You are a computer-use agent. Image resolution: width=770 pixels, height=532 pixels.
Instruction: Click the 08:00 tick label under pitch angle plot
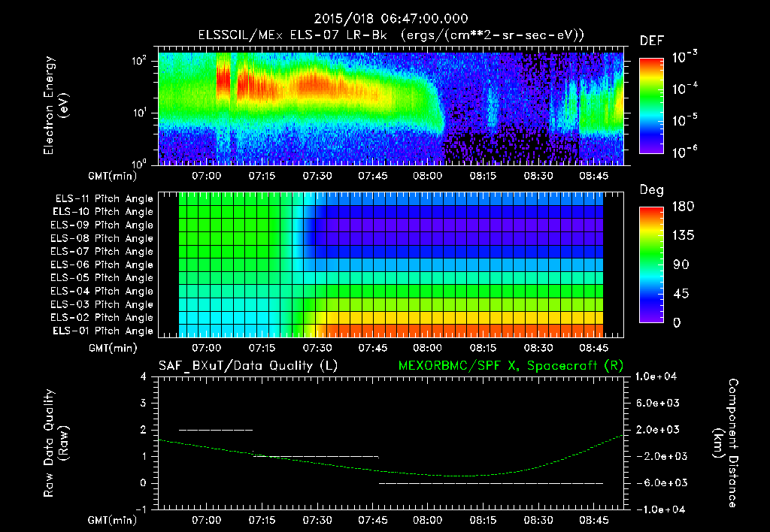coord(427,348)
